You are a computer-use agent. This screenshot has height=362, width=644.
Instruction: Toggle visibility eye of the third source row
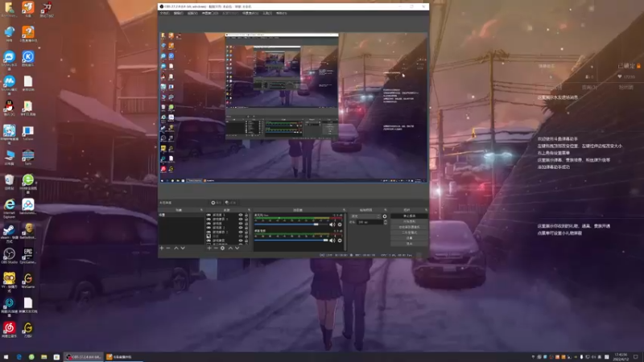241,224
